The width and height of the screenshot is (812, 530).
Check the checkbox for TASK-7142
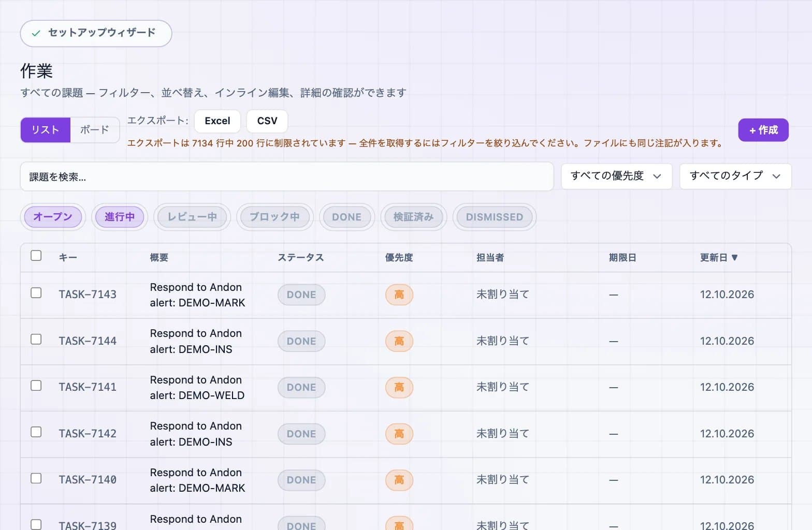[x=36, y=432]
